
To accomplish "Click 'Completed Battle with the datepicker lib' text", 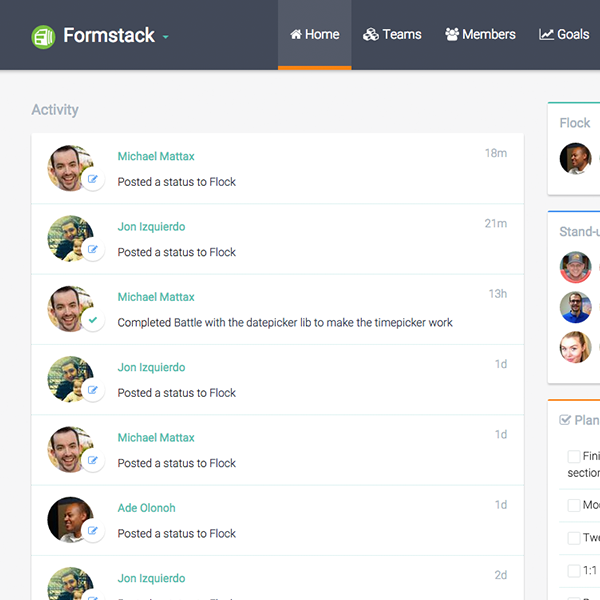I will pyautogui.click(x=285, y=323).
